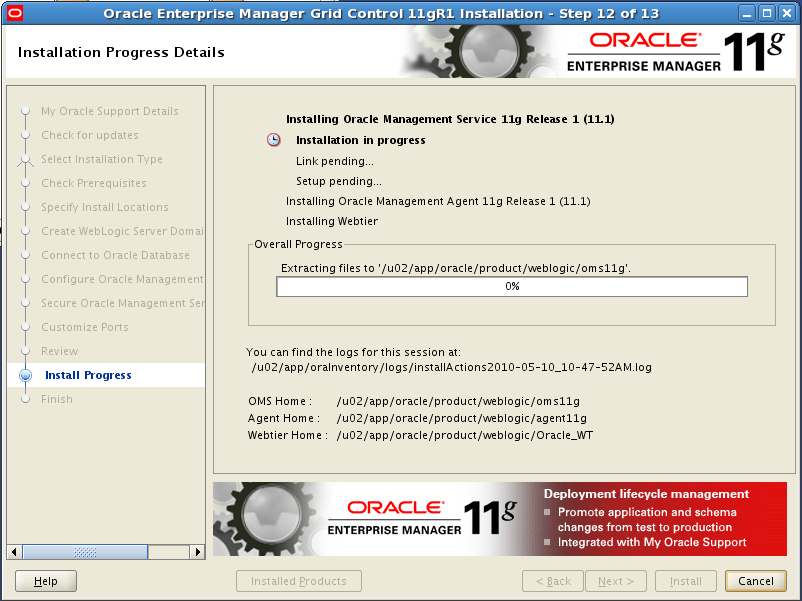Click the text Installing Oracle Management Service 11g
802x601 pixels.
click(x=450, y=119)
